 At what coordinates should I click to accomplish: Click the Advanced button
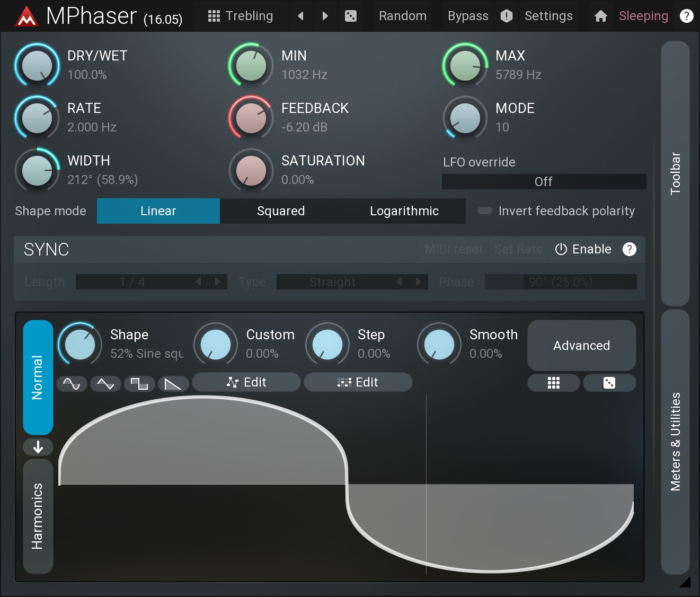[x=581, y=345]
